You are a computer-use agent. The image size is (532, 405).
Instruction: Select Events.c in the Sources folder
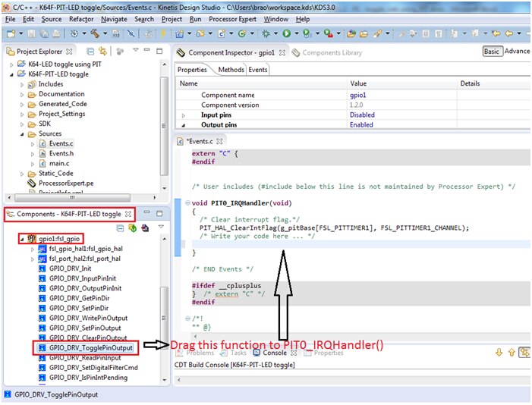click(61, 144)
